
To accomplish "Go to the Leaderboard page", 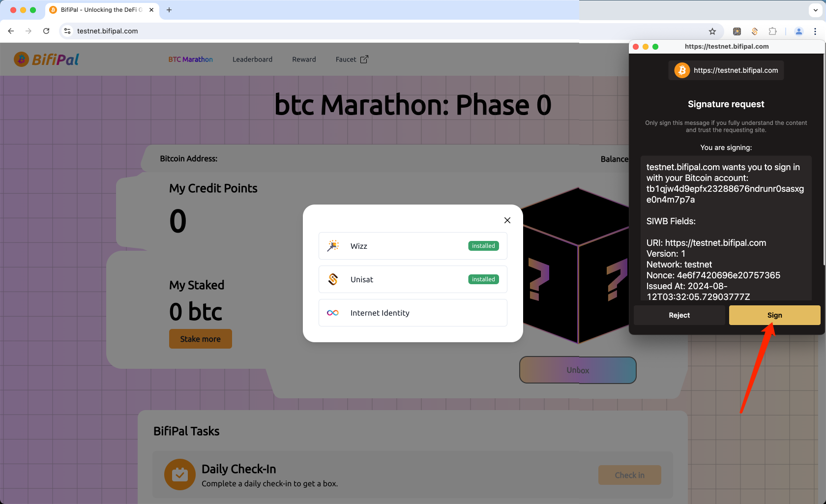I will point(252,59).
